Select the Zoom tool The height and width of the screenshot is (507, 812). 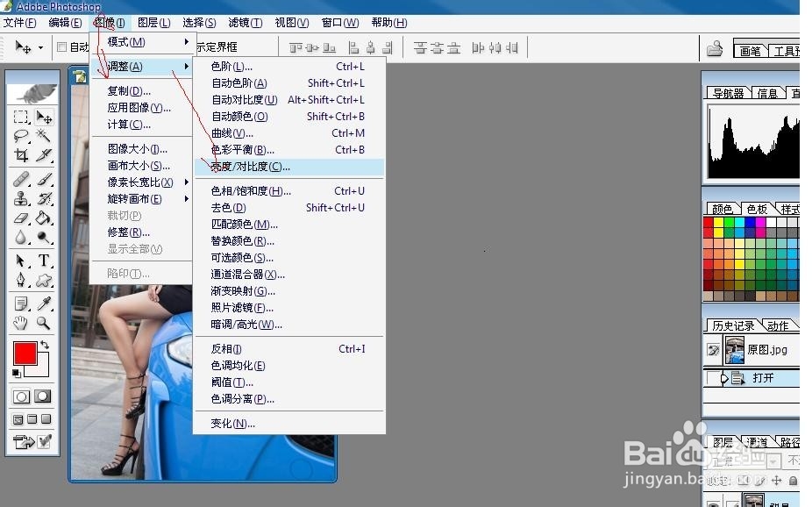tap(42, 323)
